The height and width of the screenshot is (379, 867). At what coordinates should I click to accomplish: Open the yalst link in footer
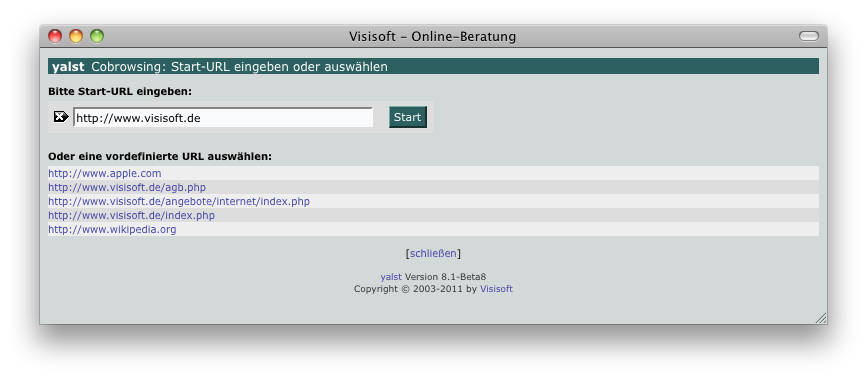point(391,277)
